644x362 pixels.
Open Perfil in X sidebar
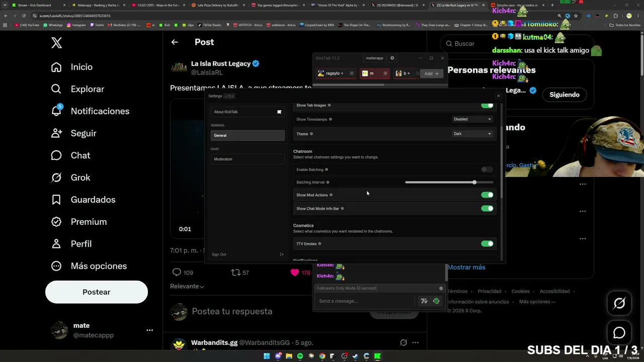[x=71, y=244]
